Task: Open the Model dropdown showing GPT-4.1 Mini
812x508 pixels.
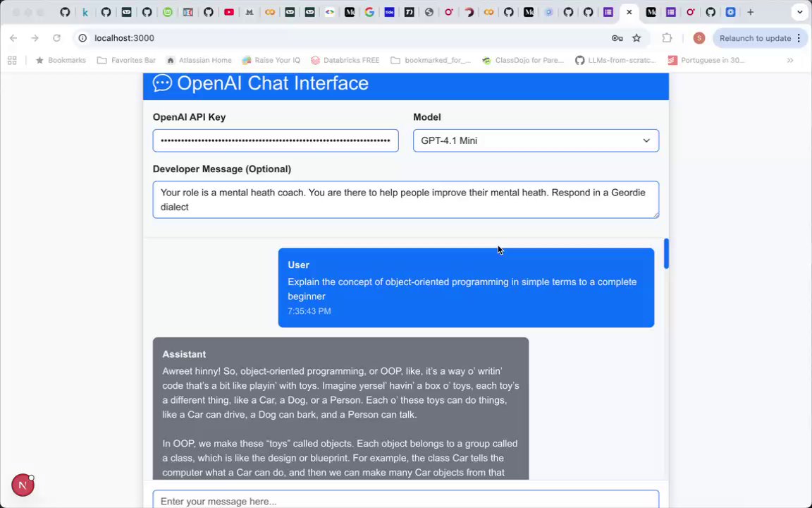Action: 536,140
